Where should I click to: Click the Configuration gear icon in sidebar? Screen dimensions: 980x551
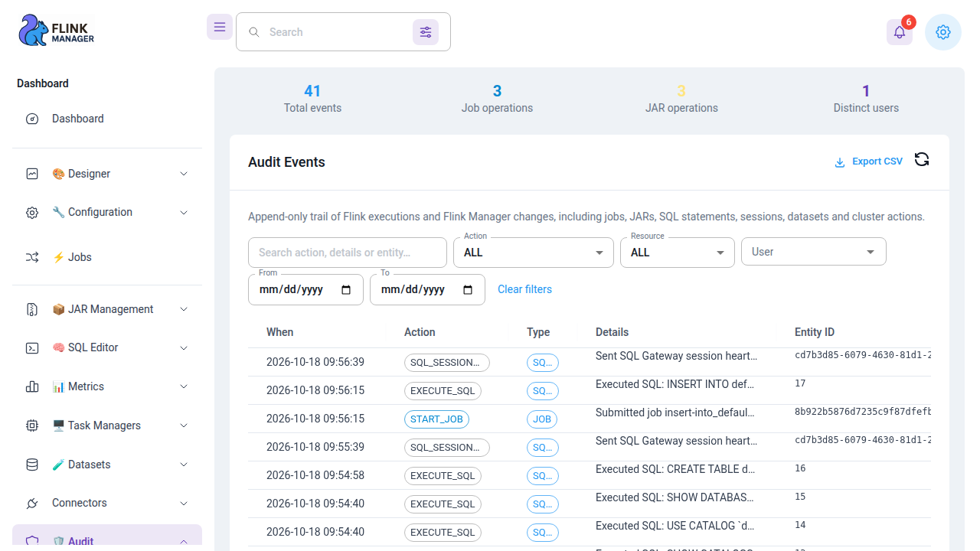(x=32, y=213)
